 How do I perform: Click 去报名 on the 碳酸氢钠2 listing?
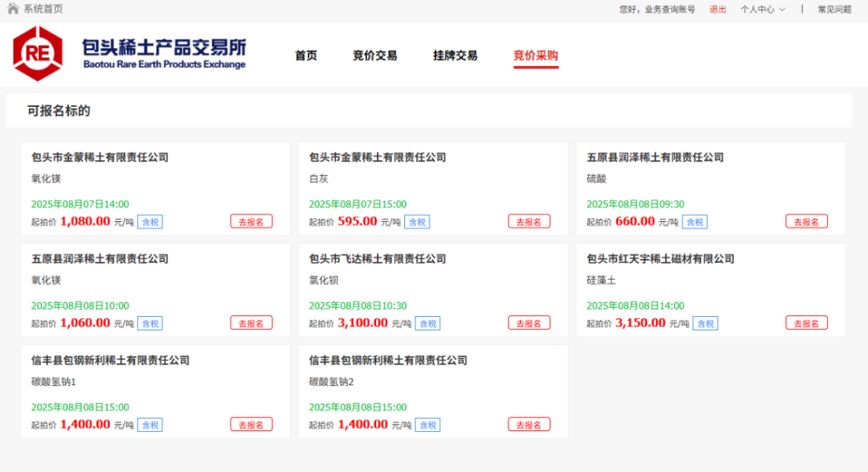[x=529, y=425]
